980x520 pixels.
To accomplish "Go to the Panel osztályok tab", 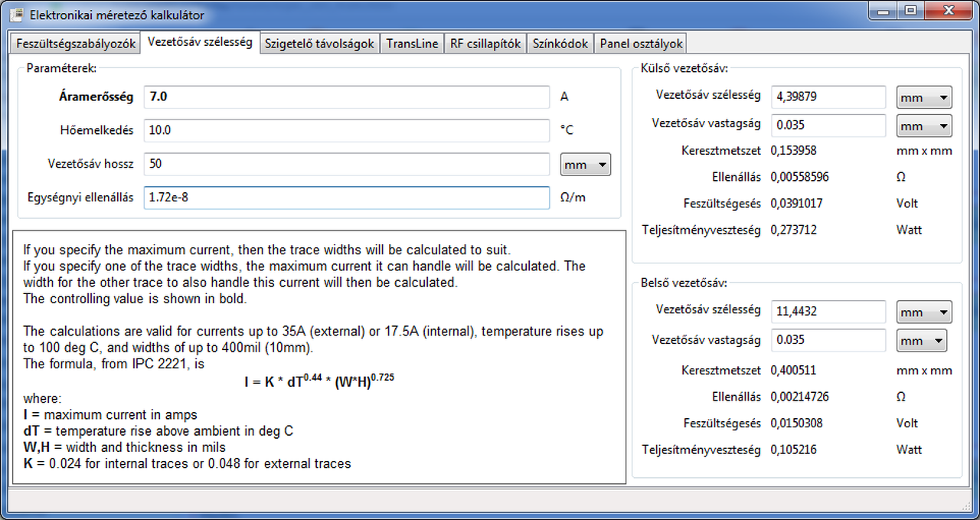I will [640, 44].
